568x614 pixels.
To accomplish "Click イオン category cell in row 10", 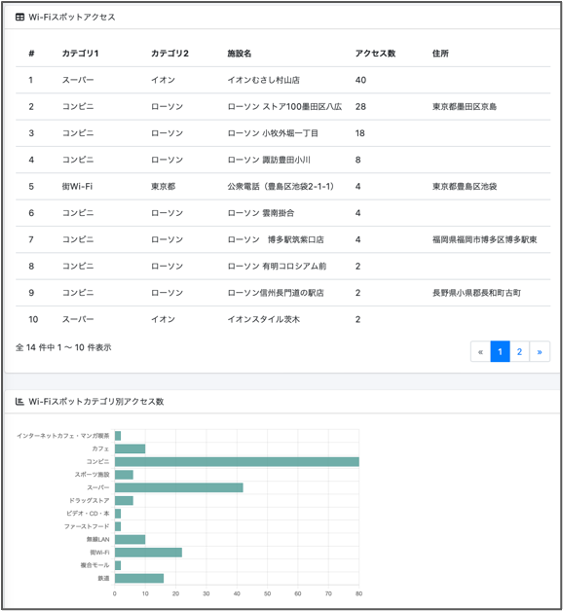I will 165,322.
